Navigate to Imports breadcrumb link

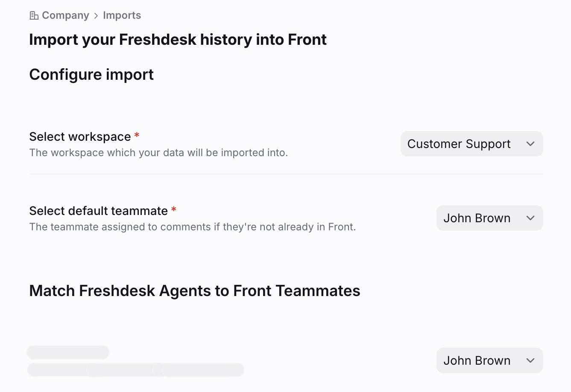pyautogui.click(x=122, y=15)
